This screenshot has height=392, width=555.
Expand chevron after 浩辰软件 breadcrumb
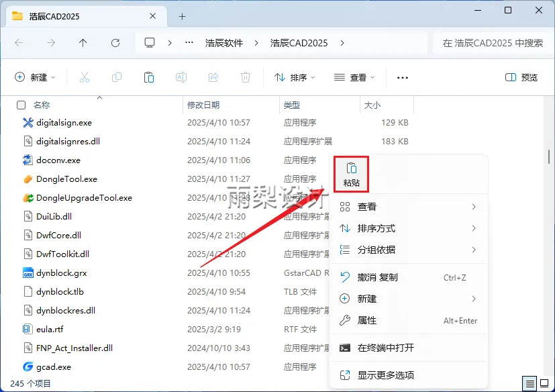pyautogui.click(x=256, y=43)
